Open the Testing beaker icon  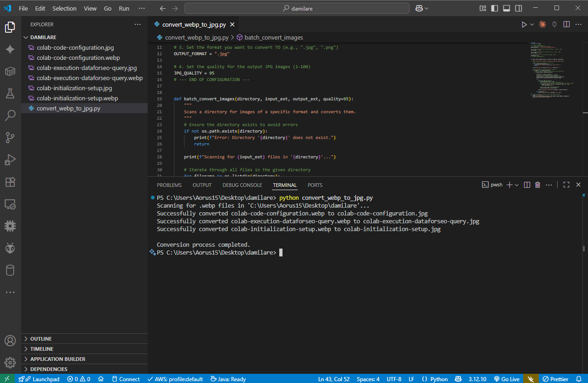(10, 93)
